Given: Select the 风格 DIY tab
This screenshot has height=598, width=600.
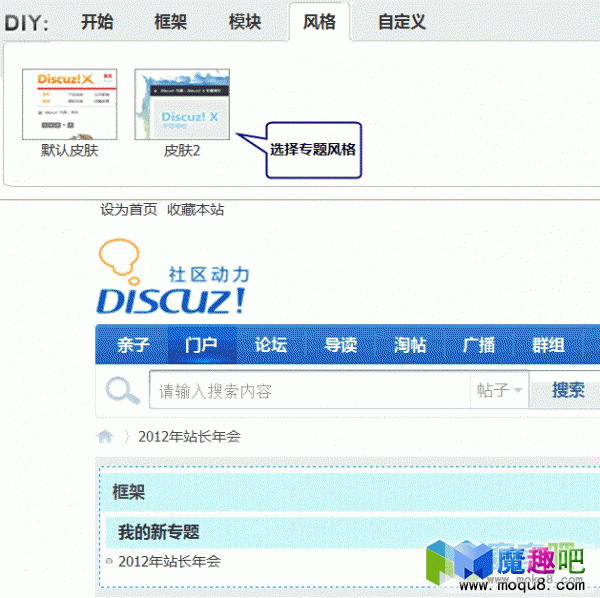Looking at the screenshot, I should tap(320, 22).
